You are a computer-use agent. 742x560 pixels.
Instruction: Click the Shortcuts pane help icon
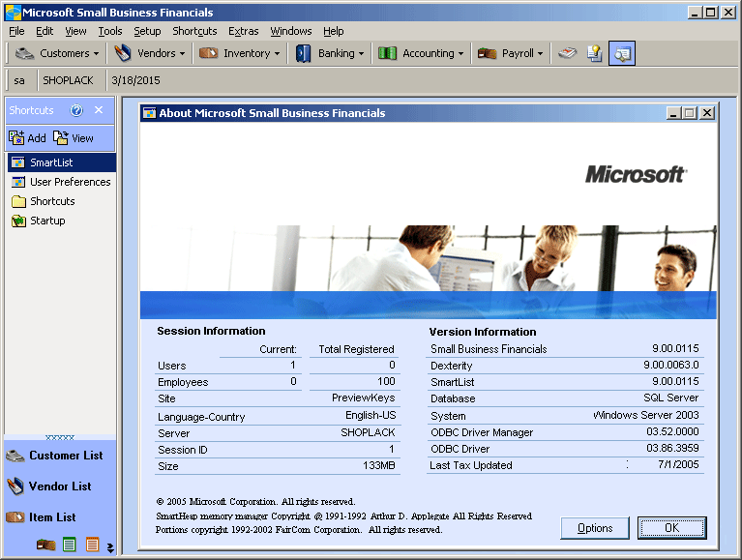click(x=76, y=110)
